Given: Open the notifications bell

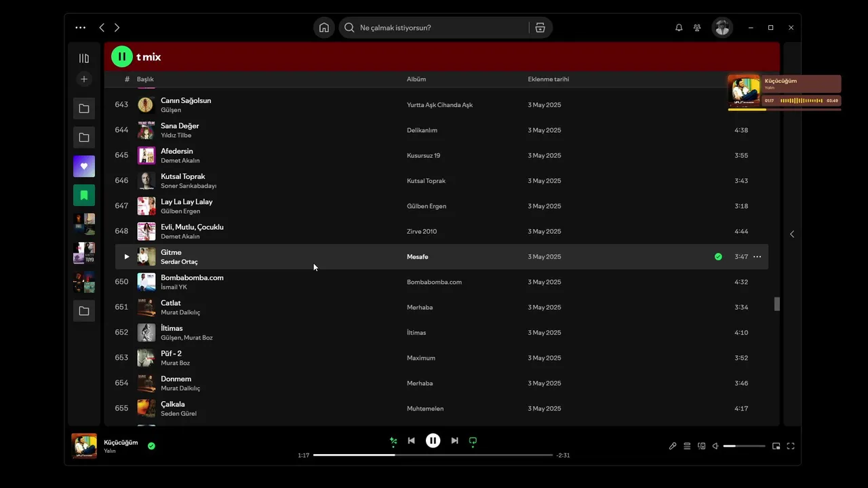Looking at the screenshot, I should point(679,28).
